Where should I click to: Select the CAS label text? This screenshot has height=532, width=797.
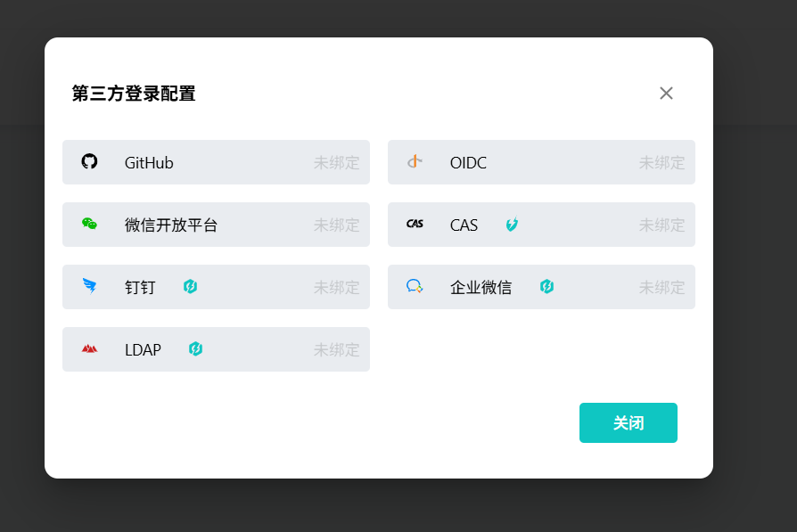(464, 225)
